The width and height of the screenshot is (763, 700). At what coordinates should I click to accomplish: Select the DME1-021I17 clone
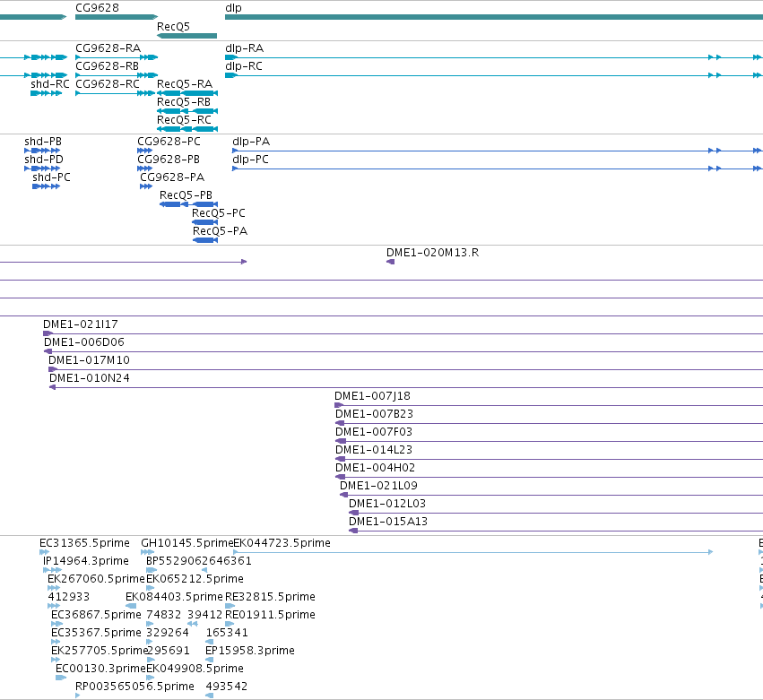[x=403, y=333]
